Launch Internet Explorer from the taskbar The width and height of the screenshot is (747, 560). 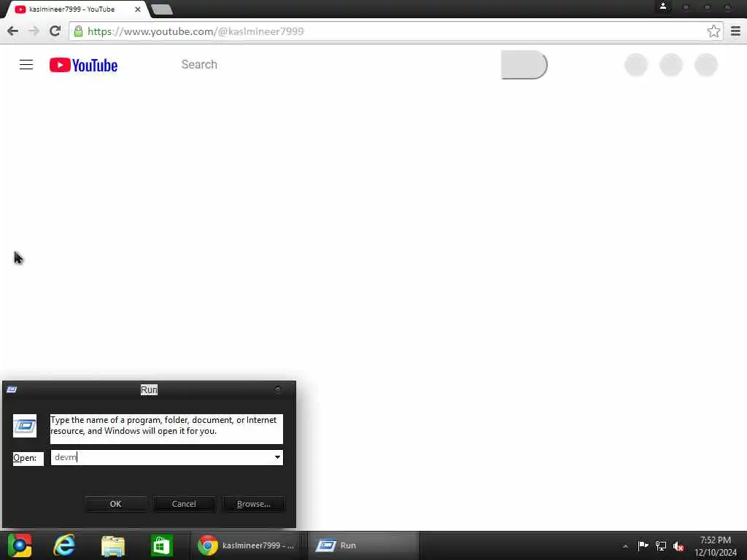click(64, 545)
